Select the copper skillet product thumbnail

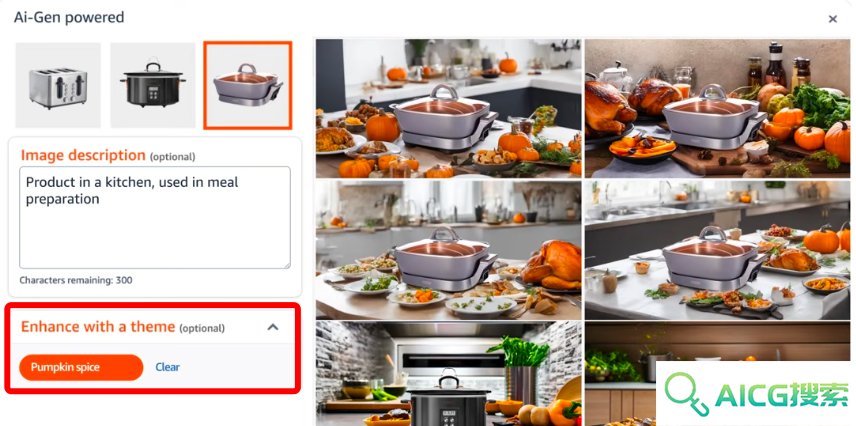[x=248, y=85]
